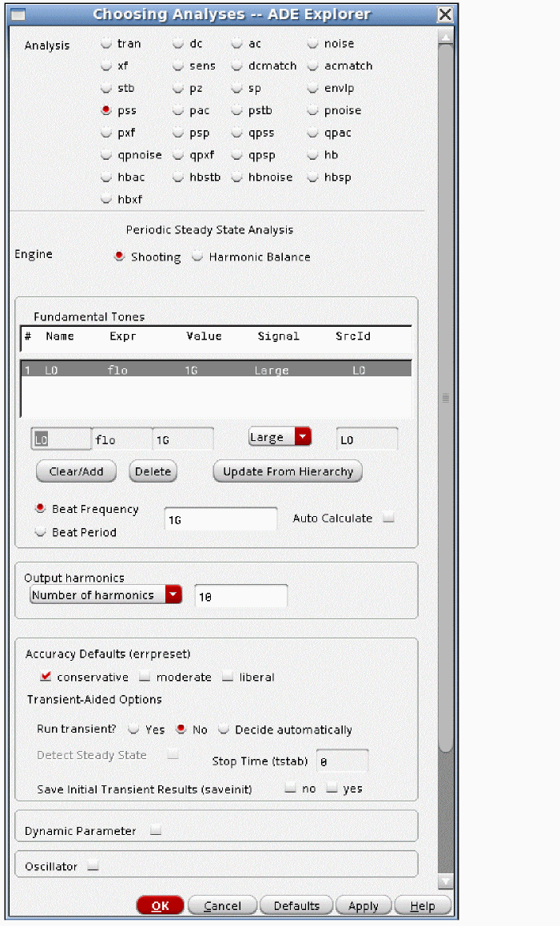
Task: Select the sp analysis option
Action: click(x=237, y=88)
